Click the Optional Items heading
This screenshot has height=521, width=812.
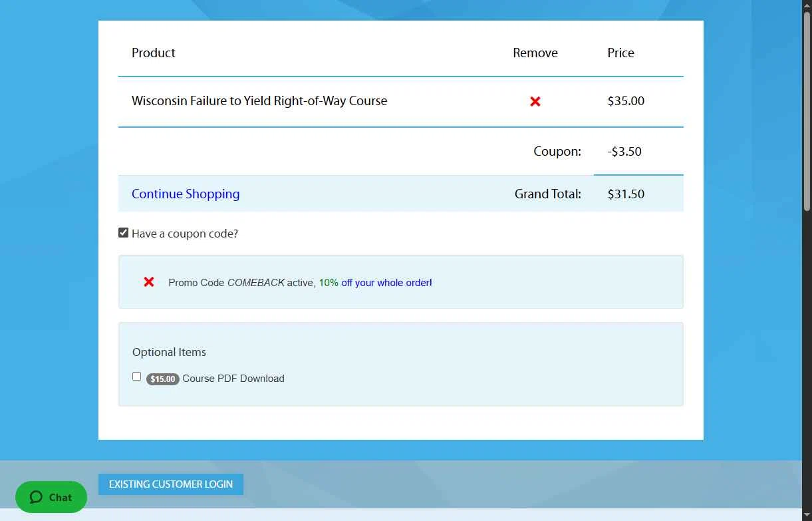(x=169, y=352)
